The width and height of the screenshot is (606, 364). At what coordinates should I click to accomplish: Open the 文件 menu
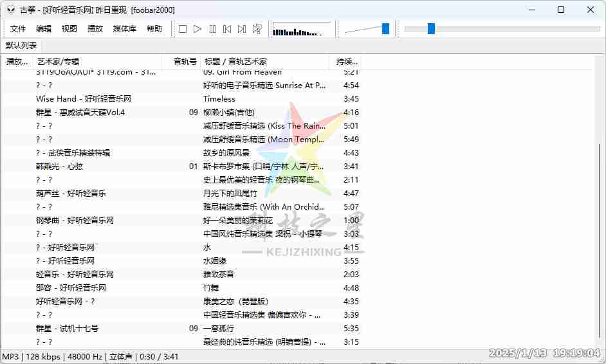tap(18, 29)
